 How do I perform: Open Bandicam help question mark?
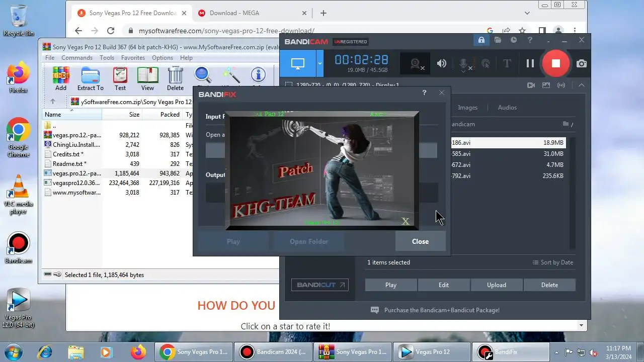530,40
